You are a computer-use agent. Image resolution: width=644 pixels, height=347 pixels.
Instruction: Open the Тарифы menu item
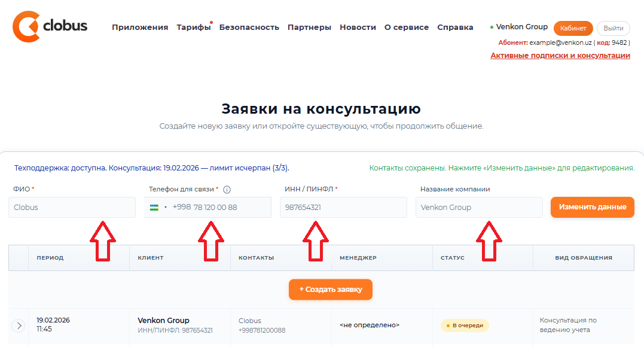click(193, 27)
